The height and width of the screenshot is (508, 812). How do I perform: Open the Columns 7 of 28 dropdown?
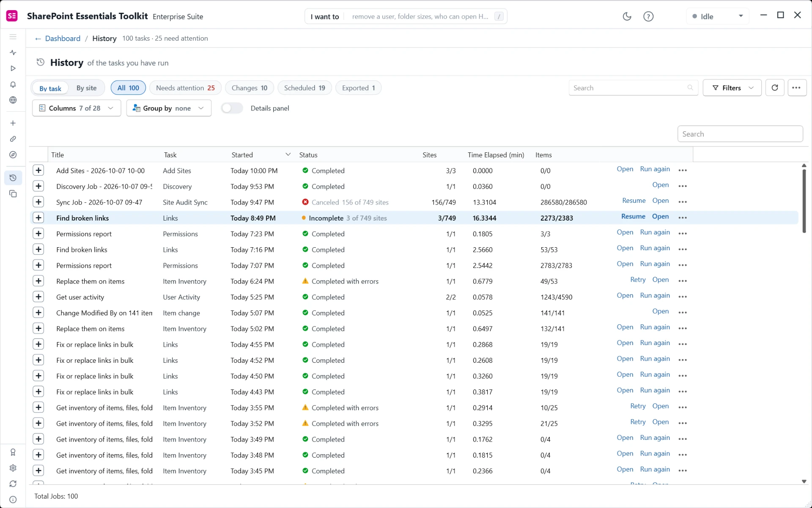coord(77,108)
